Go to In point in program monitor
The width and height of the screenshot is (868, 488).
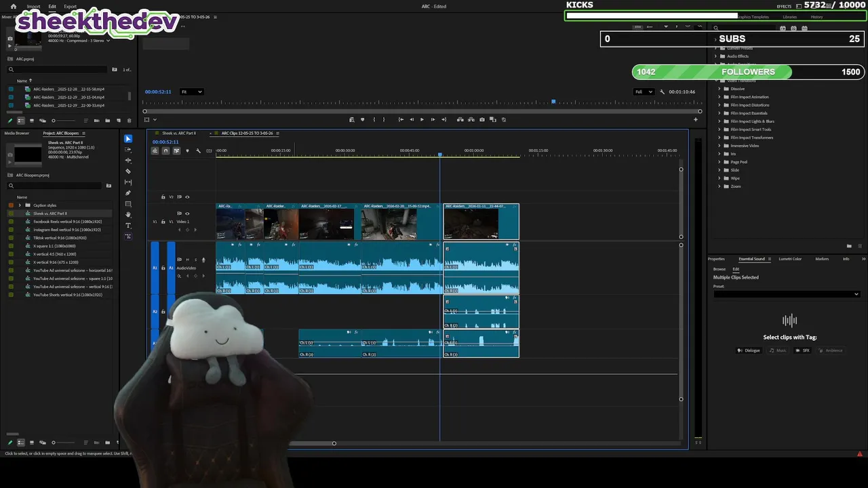pyautogui.click(x=401, y=119)
